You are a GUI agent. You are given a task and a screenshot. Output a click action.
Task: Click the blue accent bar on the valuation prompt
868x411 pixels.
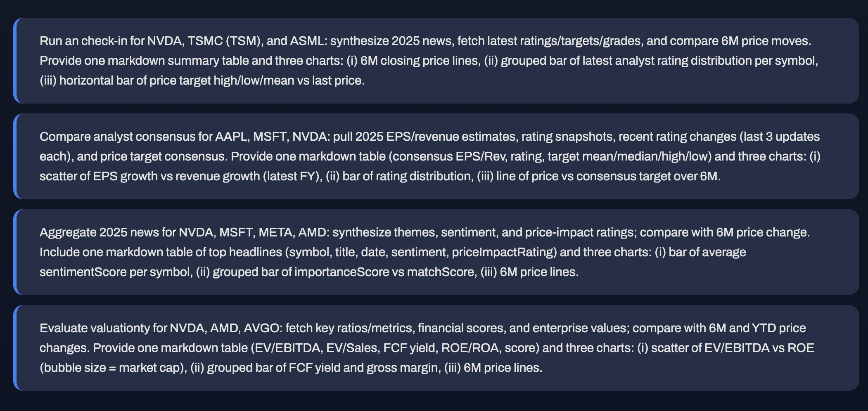(x=15, y=348)
